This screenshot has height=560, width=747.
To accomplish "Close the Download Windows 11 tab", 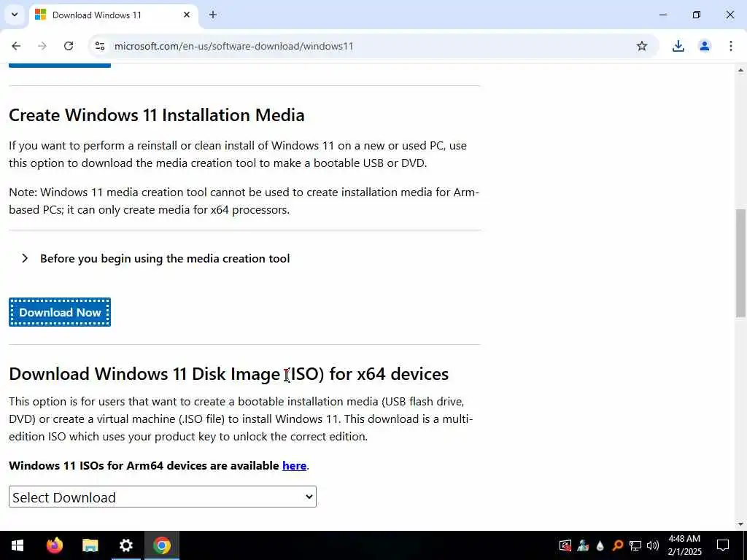I will tap(187, 15).
